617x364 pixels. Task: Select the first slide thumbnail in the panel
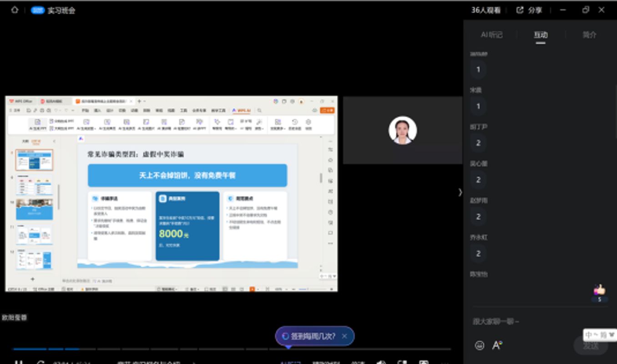pyautogui.click(x=34, y=160)
